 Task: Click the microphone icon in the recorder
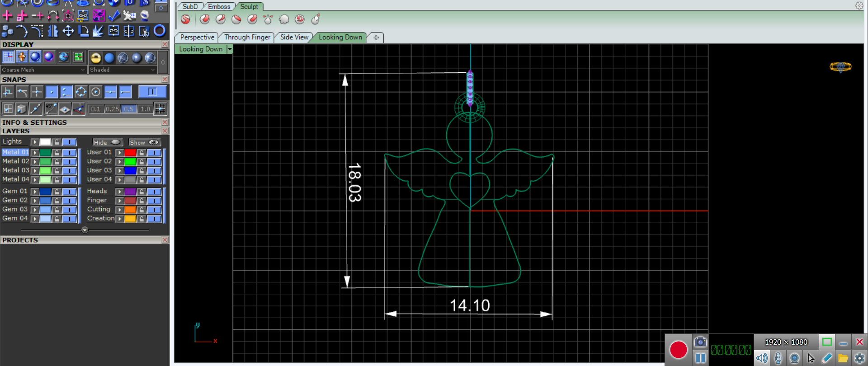click(x=778, y=358)
